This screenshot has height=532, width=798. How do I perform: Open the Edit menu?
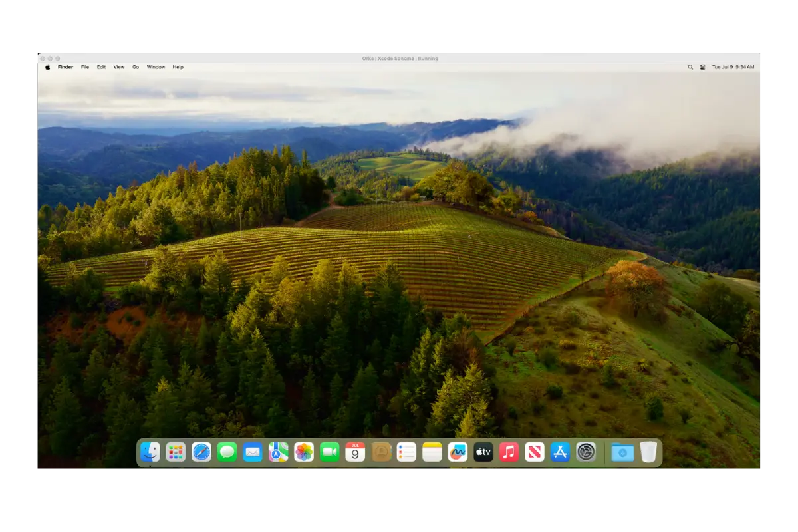pos(101,67)
